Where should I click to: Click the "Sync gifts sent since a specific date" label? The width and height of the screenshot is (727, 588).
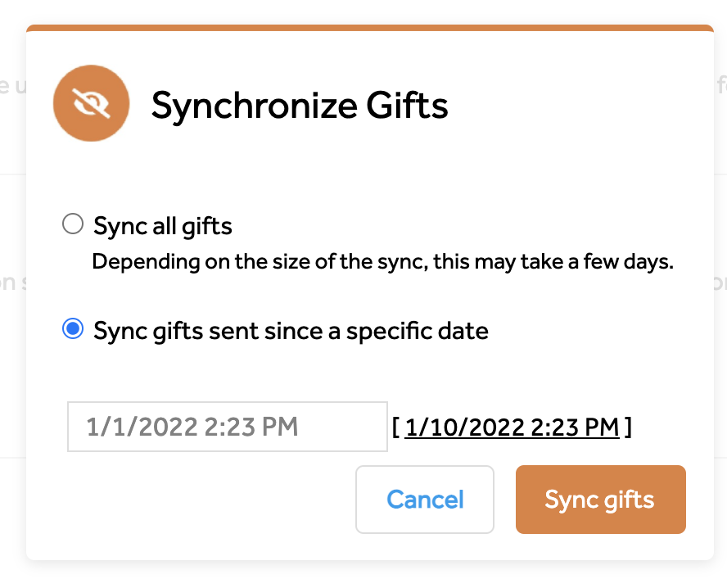[291, 331]
